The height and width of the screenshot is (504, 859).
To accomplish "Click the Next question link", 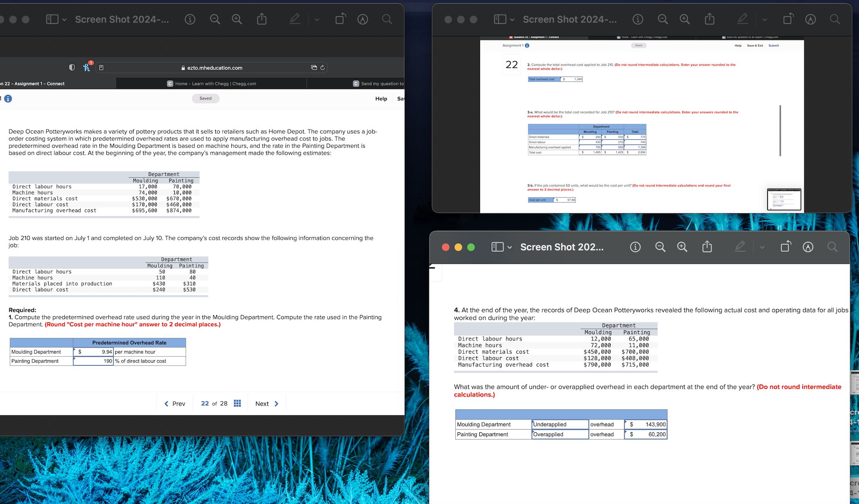I will pos(267,404).
